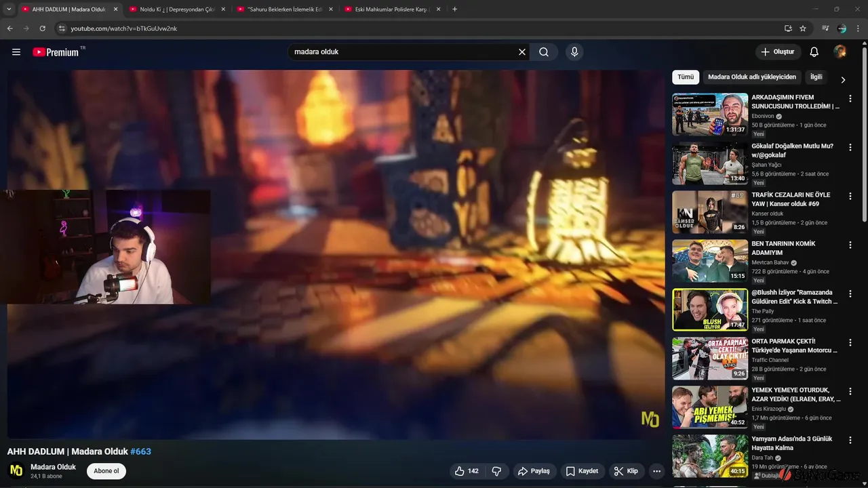Open the notifications bell
This screenshot has width=868, height=488.
tap(814, 52)
